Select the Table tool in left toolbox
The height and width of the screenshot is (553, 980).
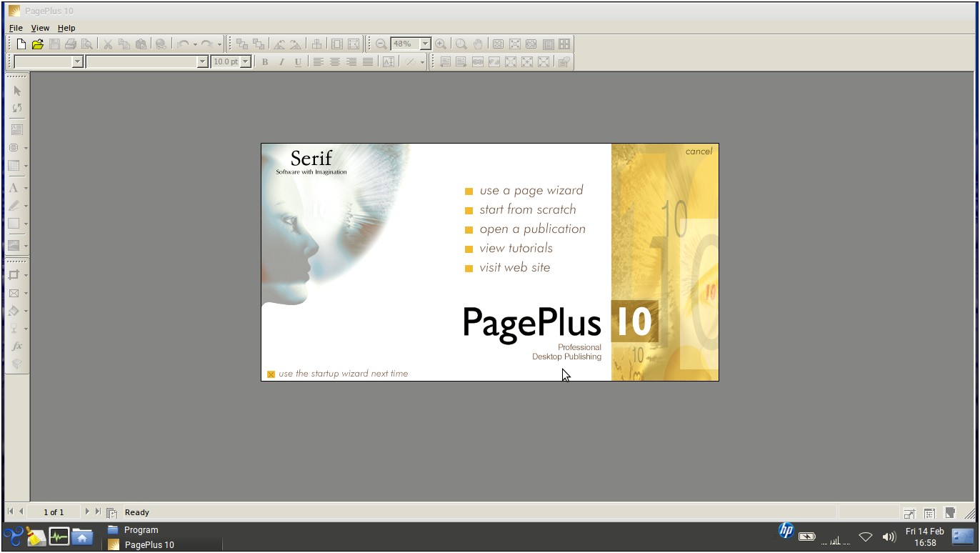[14, 166]
